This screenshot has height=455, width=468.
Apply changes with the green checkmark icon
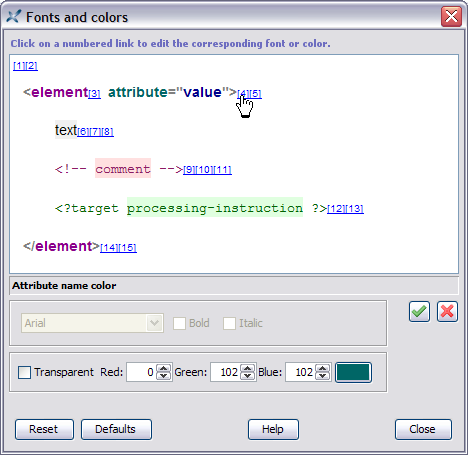(x=419, y=312)
